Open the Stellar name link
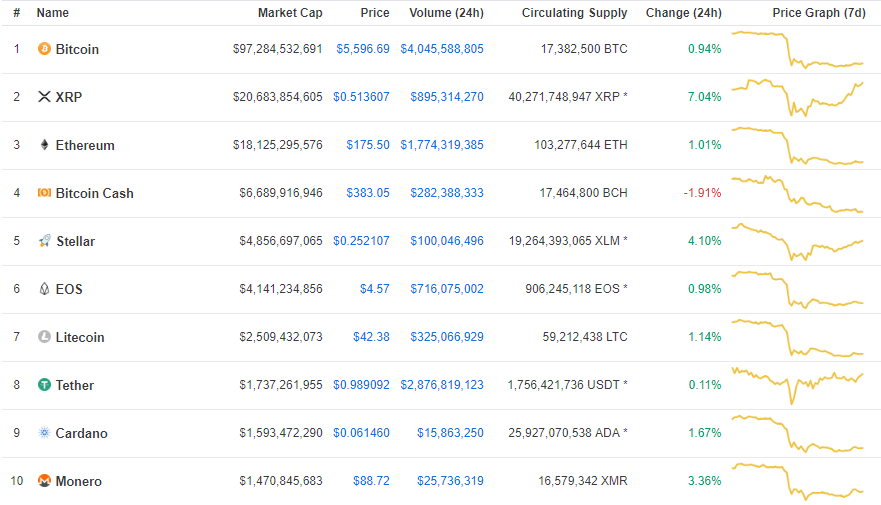This screenshot has width=881, height=505. 75,242
